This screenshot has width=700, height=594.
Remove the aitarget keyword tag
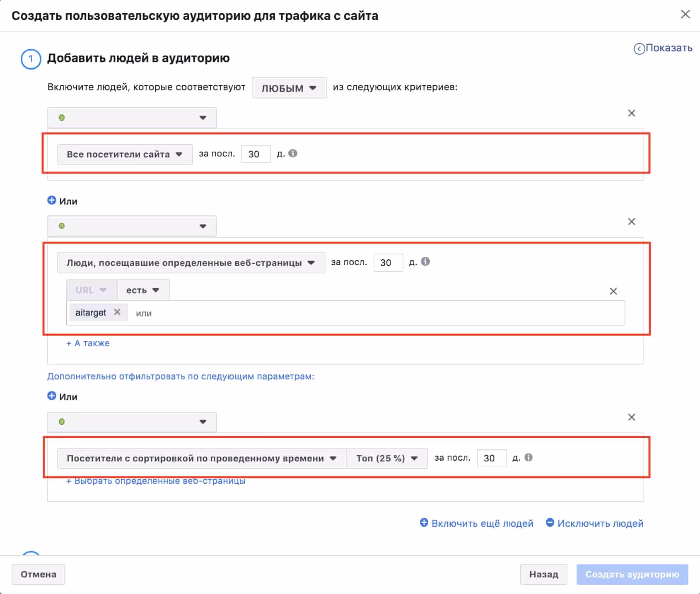pos(117,312)
